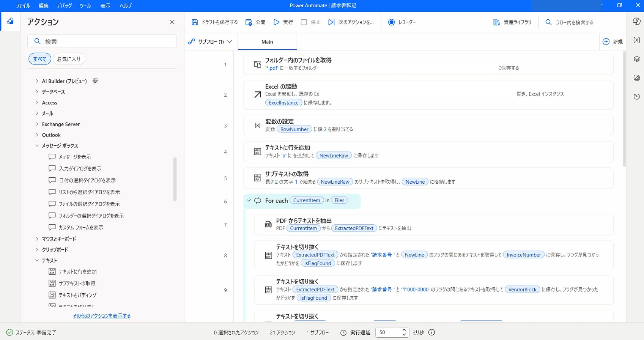Viewport: 644px width, 340px height.
Task: Select the すべて filter pill
Action: pos(40,59)
